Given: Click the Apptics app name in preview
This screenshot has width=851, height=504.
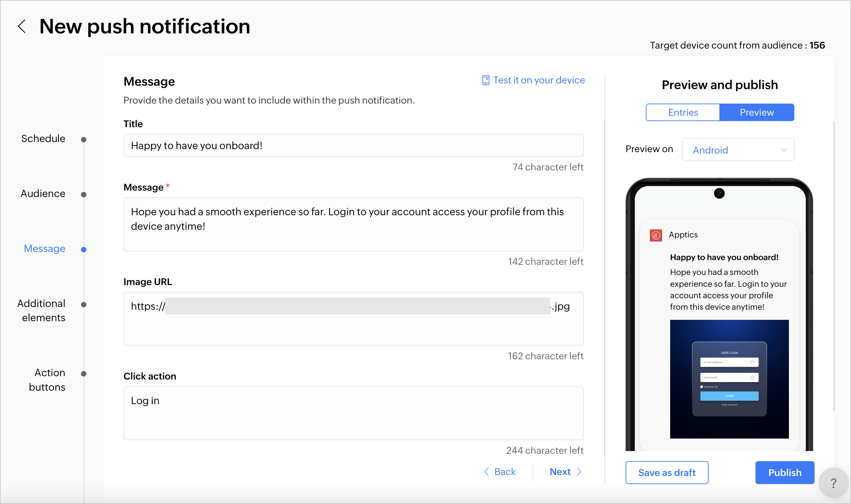Looking at the screenshot, I should click(x=683, y=235).
